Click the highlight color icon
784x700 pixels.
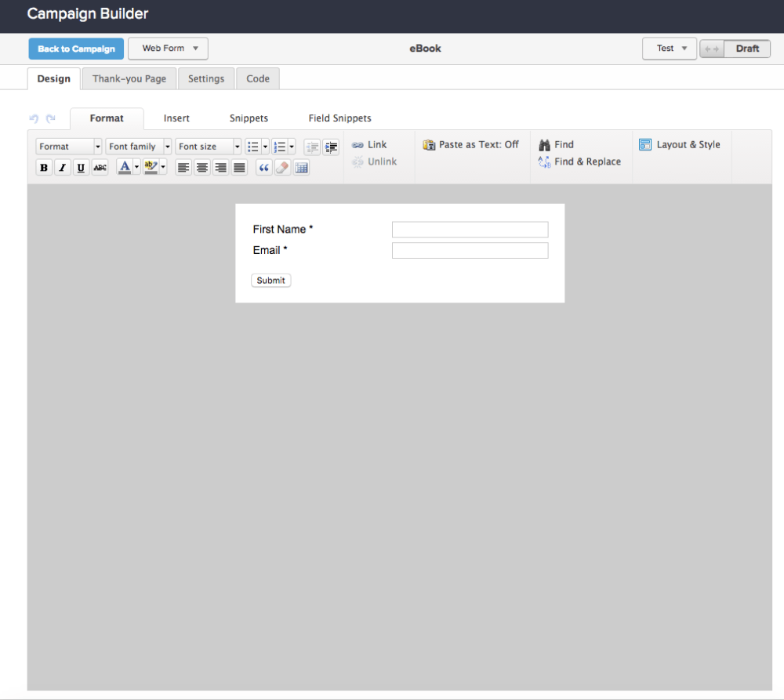[151, 166]
